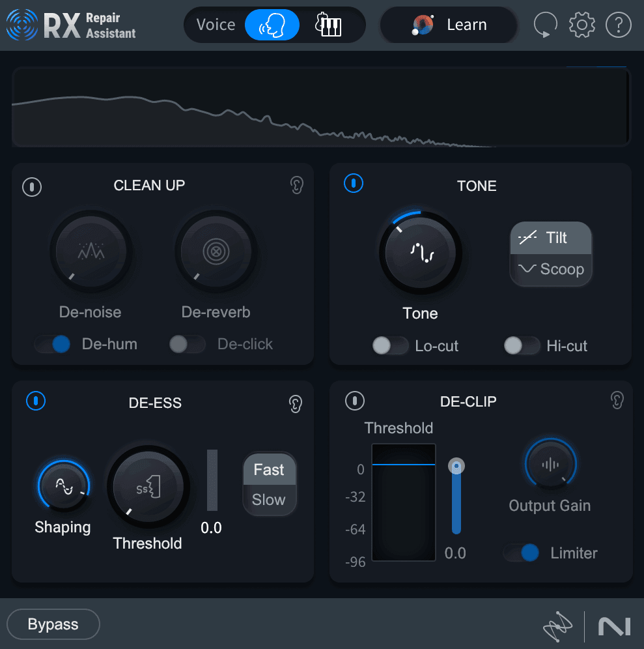Click the RX Repair Assistant logo
This screenshot has height=649, width=644.
point(71,25)
